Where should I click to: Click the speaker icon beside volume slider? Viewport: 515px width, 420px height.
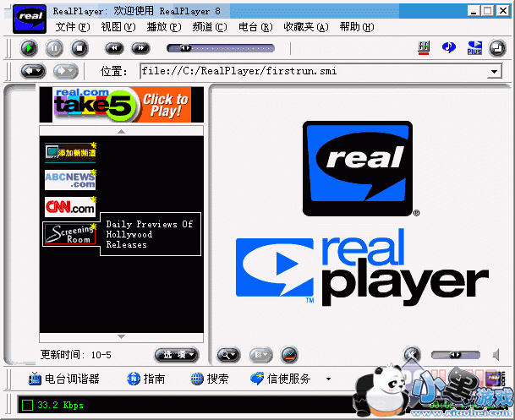coord(496,355)
